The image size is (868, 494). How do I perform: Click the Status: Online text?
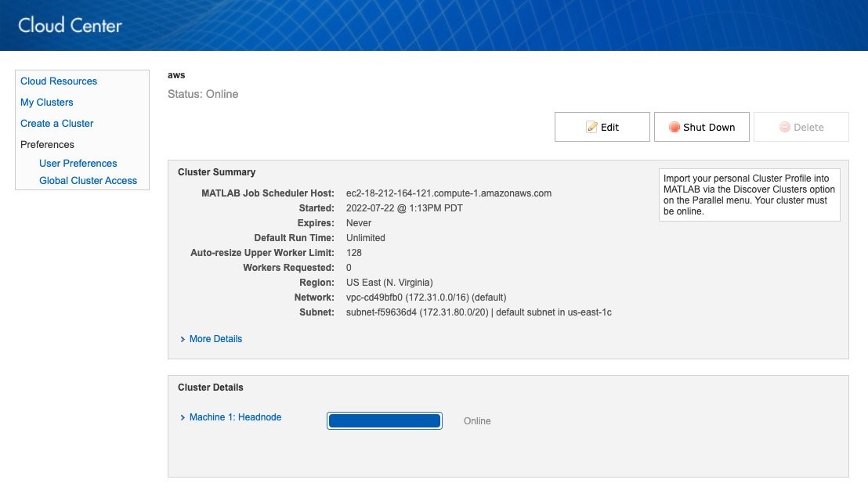[203, 94]
